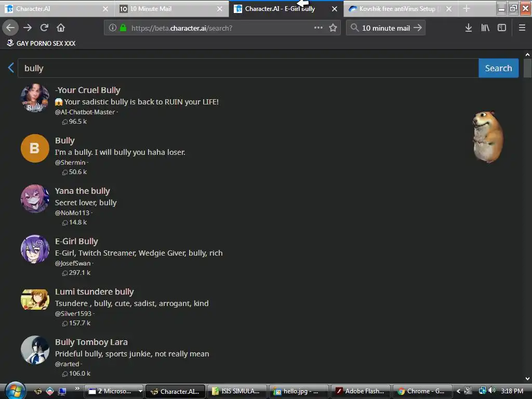Show hidden tray icons chevron
This screenshot has height=399, width=532.
(458, 391)
